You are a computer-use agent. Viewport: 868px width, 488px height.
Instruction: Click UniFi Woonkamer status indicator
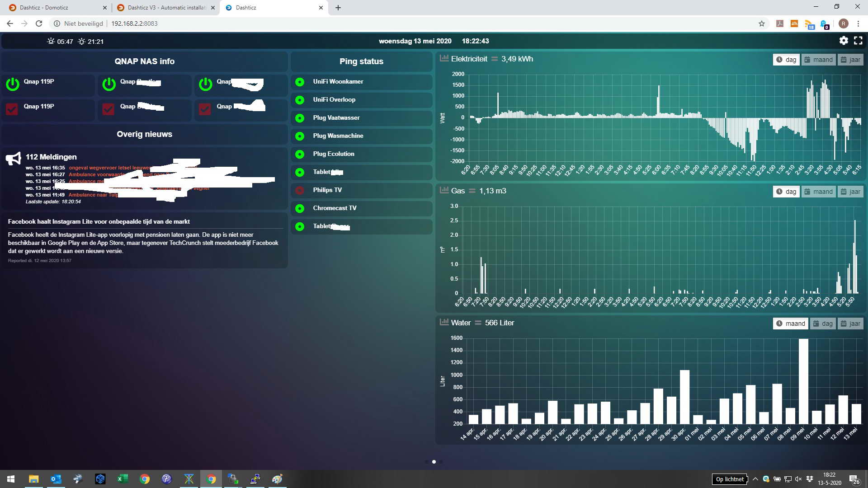[x=300, y=82]
